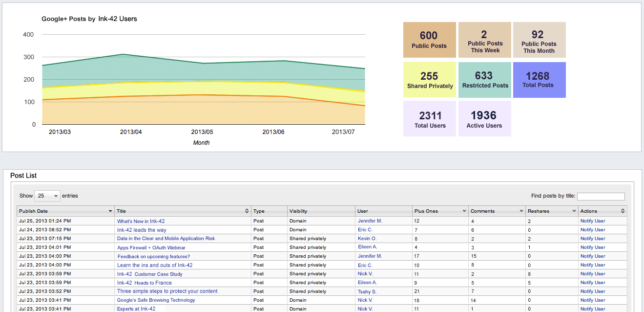644x312 pixels.
Task: Open the "Ink-42 leads the way" post
Action: pos(142,230)
